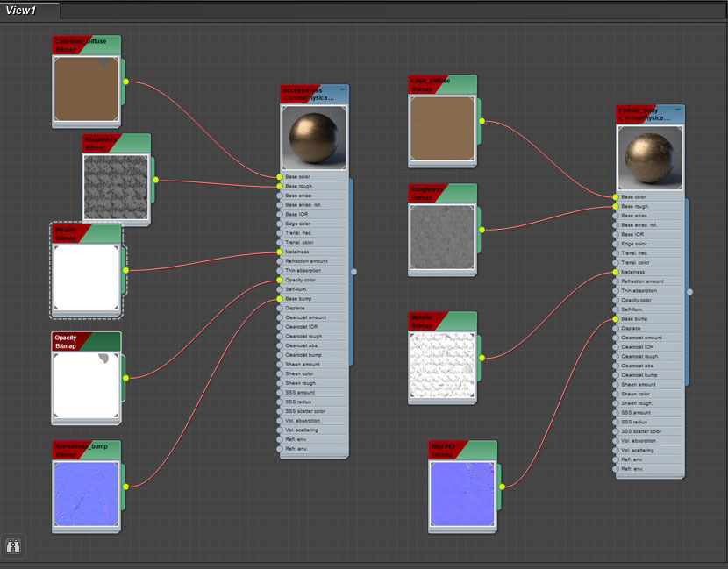Collapse the Female_Body material node
728x569 pixels.
click(x=678, y=109)
